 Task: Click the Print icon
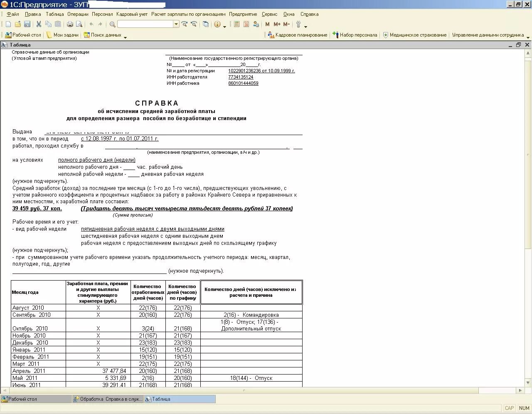[70, 24]
